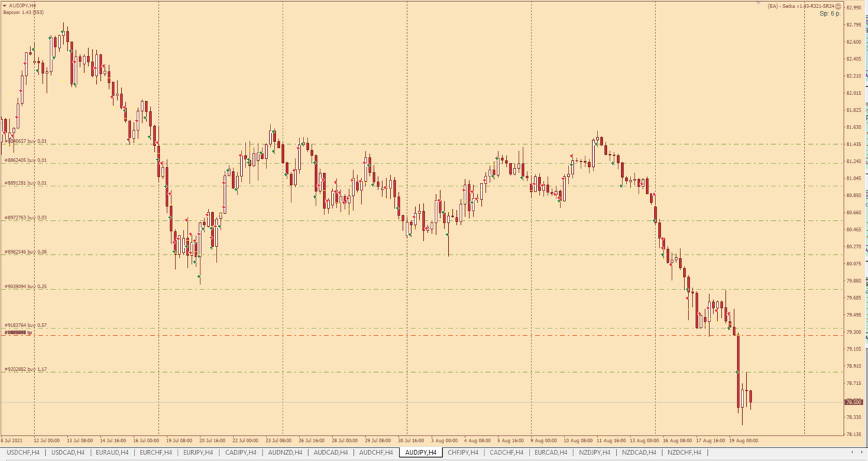868x461 pixels.
Task: Click 79.105 on the price scale
Action: (854, 349)
